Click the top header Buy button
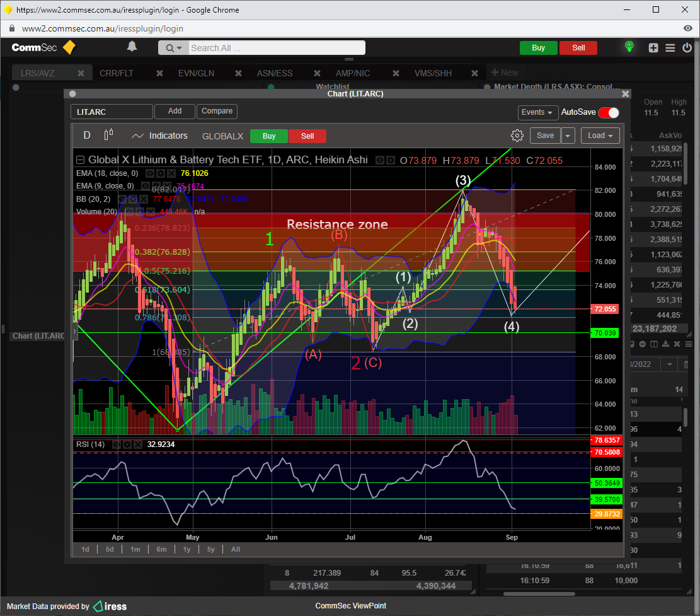 point(539,48)
